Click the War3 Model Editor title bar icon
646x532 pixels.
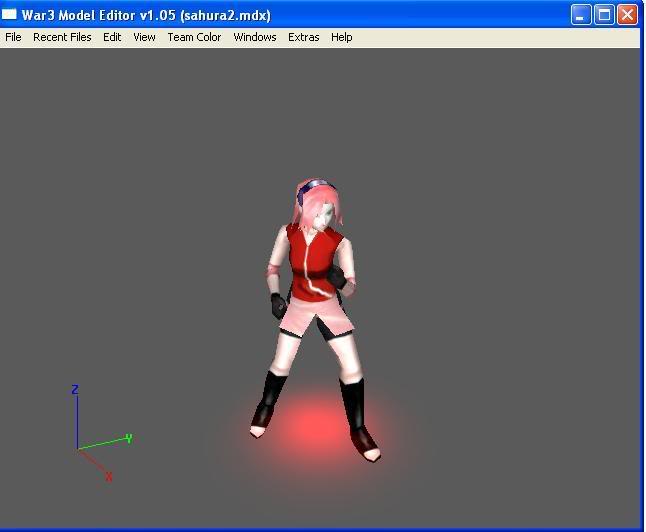coord(10,14)
